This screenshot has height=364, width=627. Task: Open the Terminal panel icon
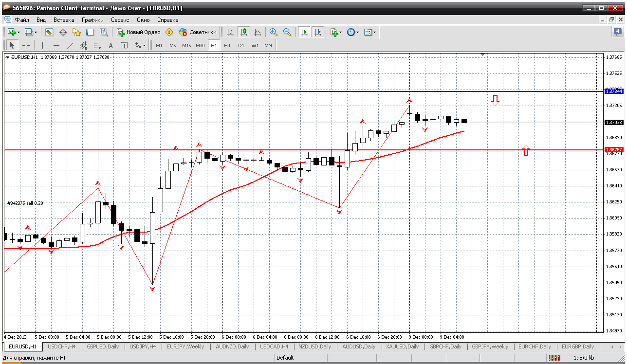(90, 32)
